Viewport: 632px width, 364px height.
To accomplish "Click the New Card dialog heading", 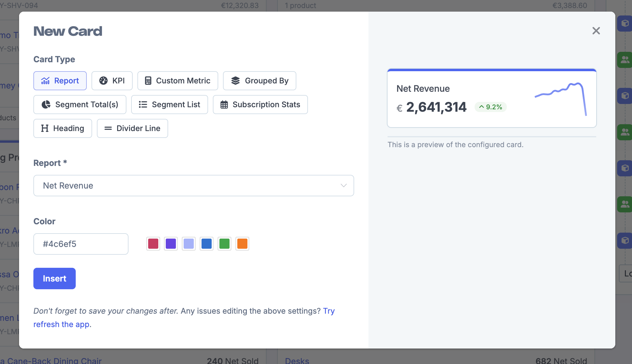I will (68, 31).
